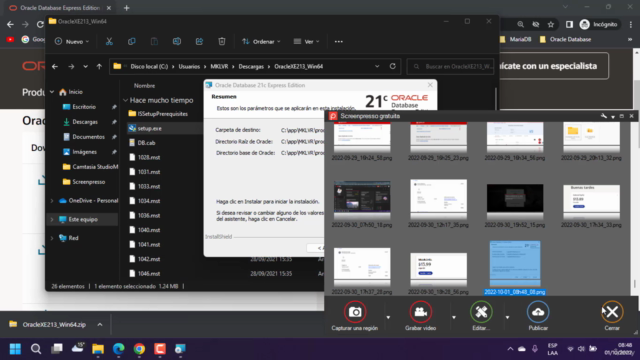This screenshot has height=360, width=640.
Task: Open dropdown arrow beside Editar
Action: 507,317
